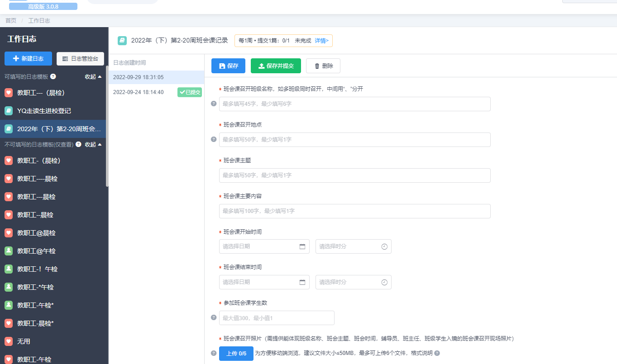Open 日志管控台 button

click(80, 59)
